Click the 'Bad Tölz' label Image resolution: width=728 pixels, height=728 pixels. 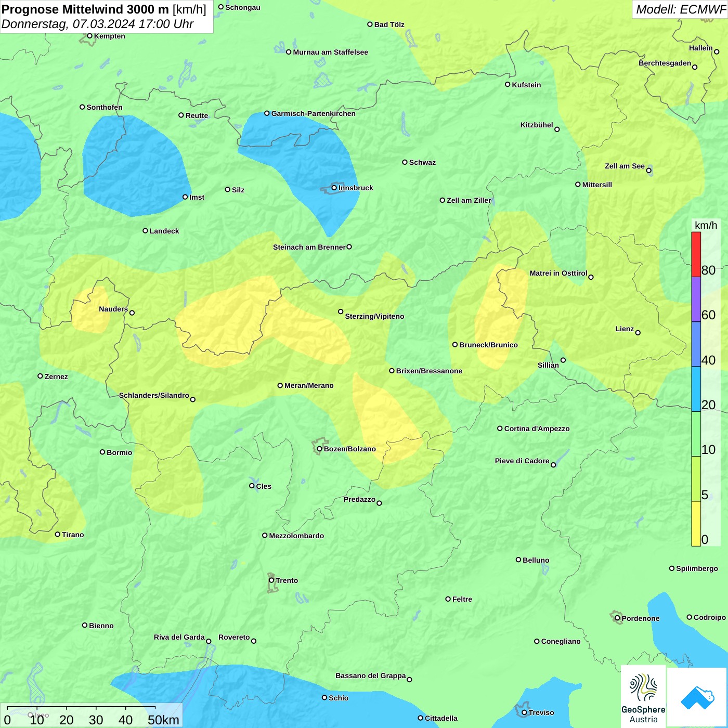pos(389,24)
